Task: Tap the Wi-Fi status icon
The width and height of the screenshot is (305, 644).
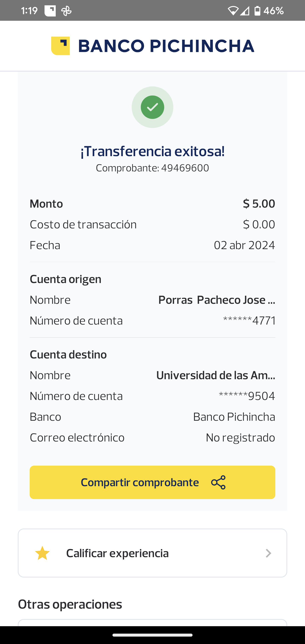Action: point(233,11)
